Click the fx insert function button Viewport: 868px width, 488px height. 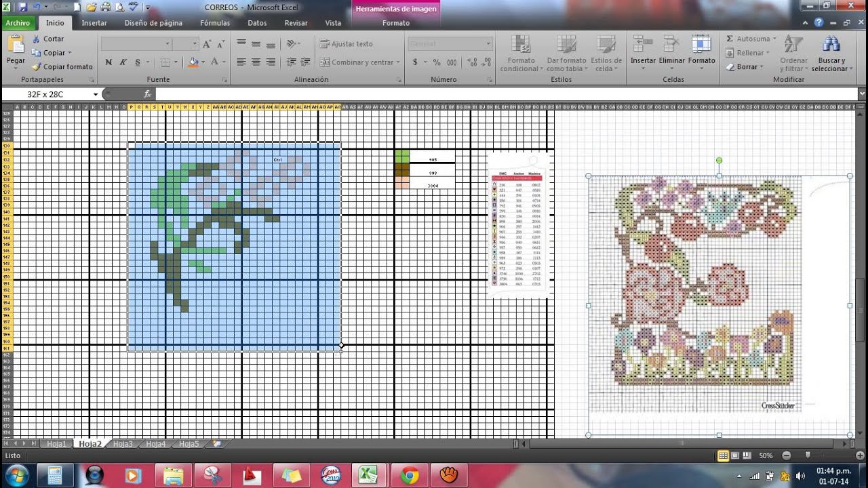[x=147, y=94]
